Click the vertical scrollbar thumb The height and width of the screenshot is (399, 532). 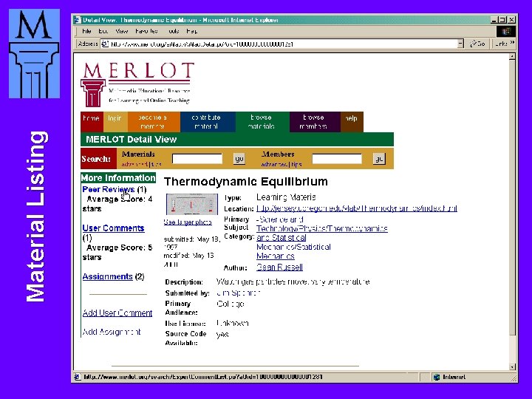(x=512, y=198)
